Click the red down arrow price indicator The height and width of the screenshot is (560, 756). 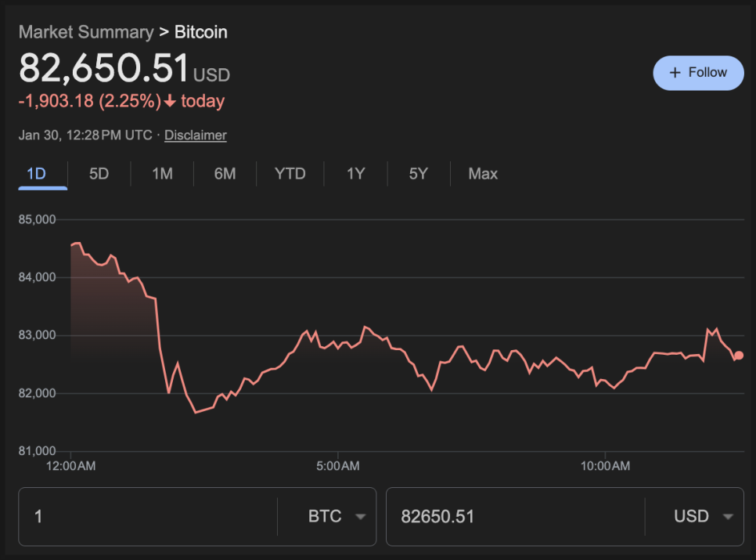(170, 101)
